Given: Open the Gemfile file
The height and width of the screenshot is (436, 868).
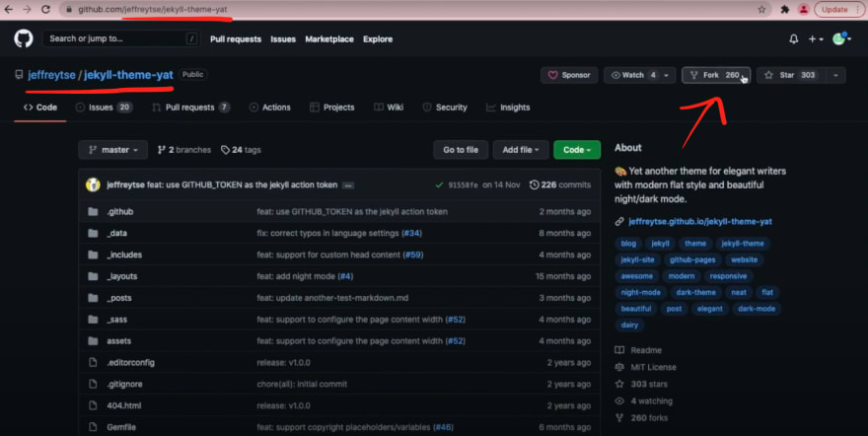Looking at the screenshot, I should click(x=121, y=428).
